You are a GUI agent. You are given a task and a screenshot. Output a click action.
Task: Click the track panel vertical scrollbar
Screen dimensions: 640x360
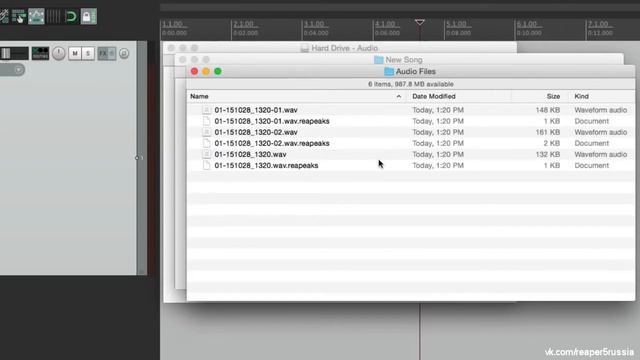pos(142,158)
